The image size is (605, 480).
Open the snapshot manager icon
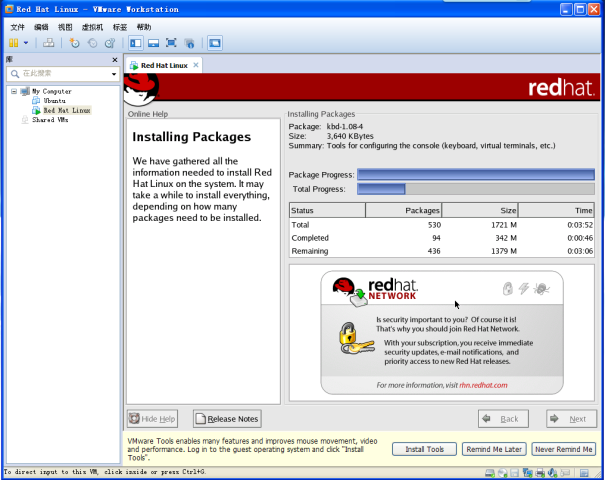(x=110, y=43)
